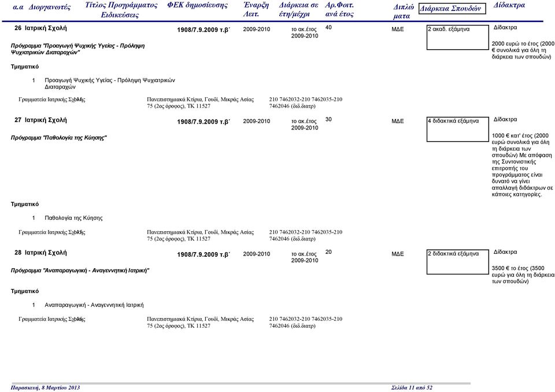Viewport: 555px width, 392px height.
Task: Click the '4 διδακτικά εξάμηνα' duration box
Action: click(458, 130)
